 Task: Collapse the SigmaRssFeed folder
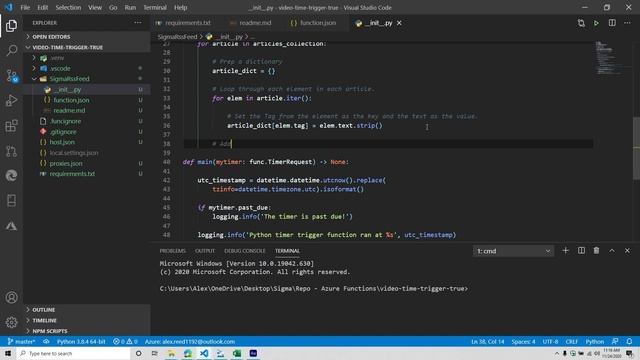click(x=69, y=79)
